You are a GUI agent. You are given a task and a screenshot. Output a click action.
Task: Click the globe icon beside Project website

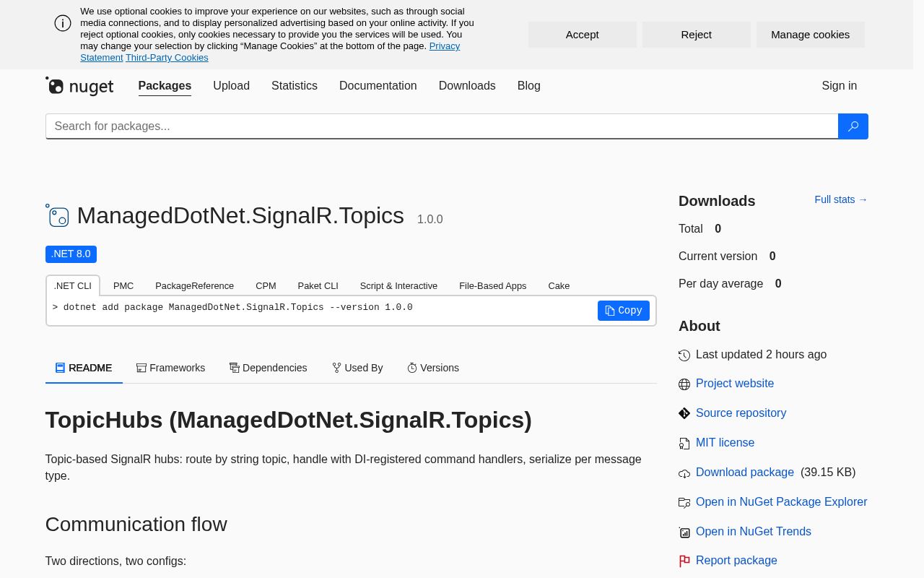(x=684, y=384)
